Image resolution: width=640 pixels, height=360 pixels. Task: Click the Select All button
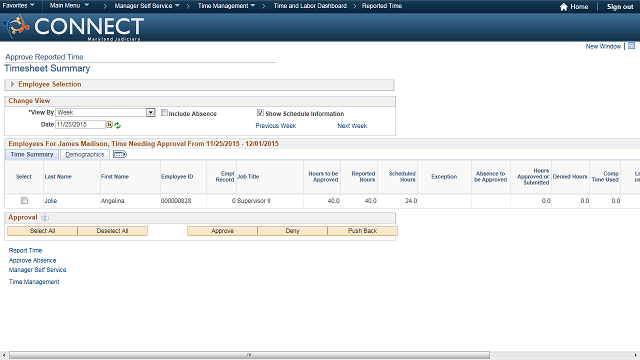42,231
